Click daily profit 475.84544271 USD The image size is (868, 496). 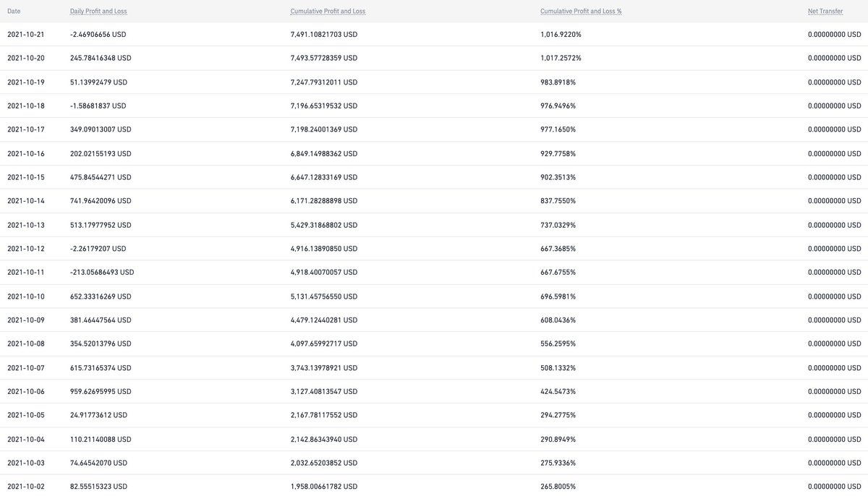(x=101, y=177)
